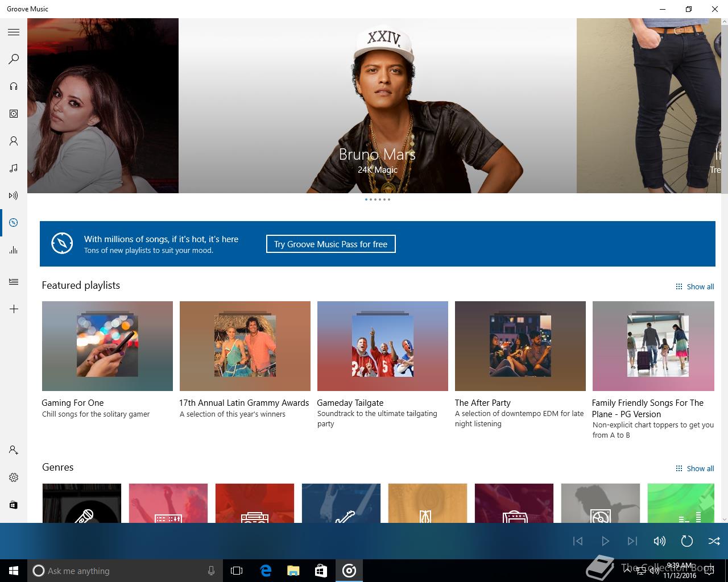Screen dimensions: 728x582
Task: Click the vertical scrollbar down arrow
Action: 725,519
